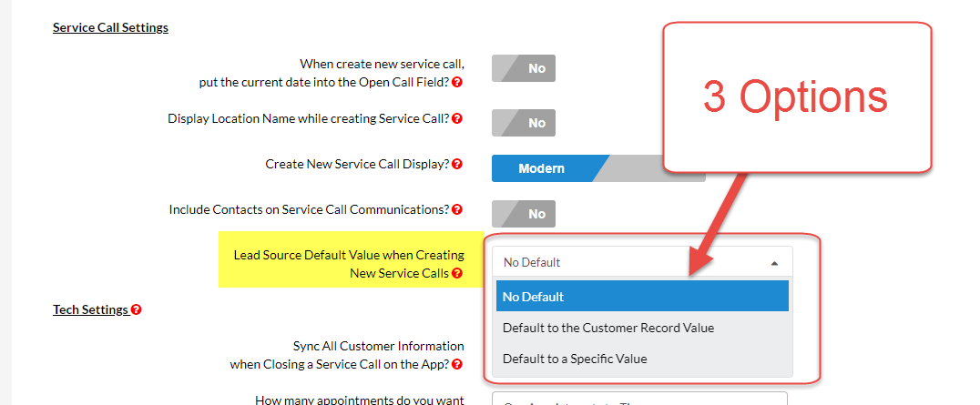Click help icon for Sync All Customer Information

click(457, 364)
